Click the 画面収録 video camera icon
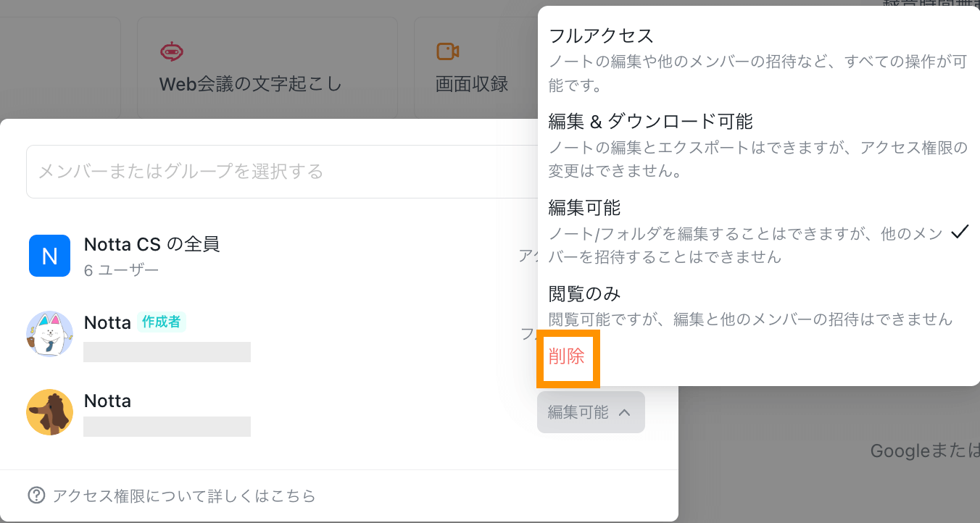 click(x=447, y=51)
